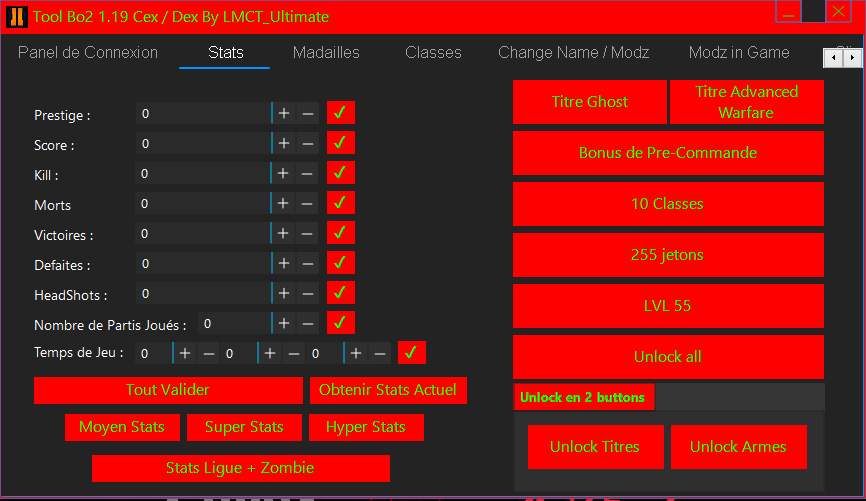This screenshot has width=866, height=501.
Task: Focus the Score number field
Action: point(203,143)
